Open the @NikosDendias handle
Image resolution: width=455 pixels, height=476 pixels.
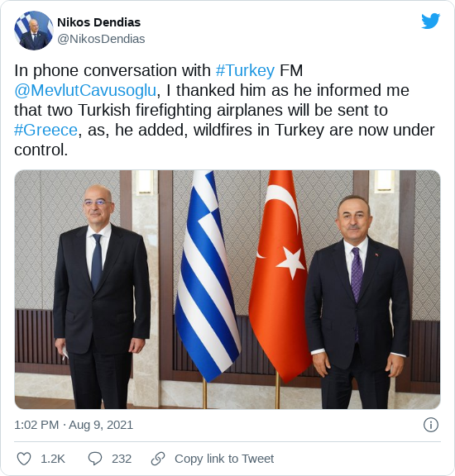tap(101, 39)
